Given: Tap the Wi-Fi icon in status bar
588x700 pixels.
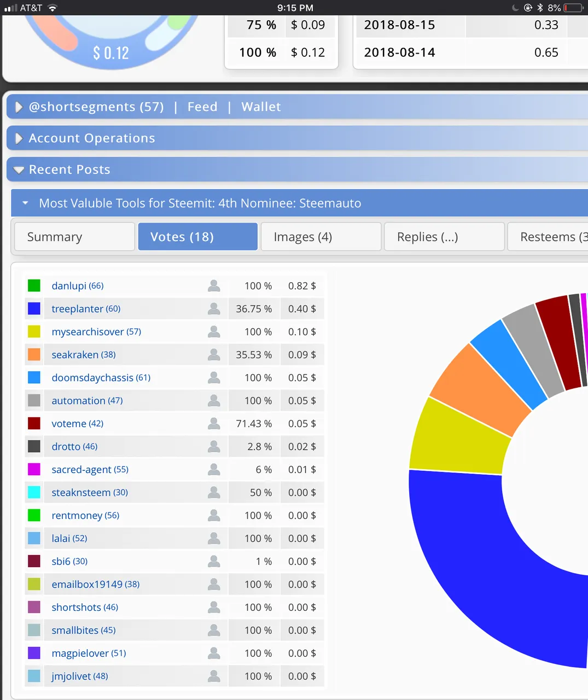Looking at the screenshot, I should 53,8.
